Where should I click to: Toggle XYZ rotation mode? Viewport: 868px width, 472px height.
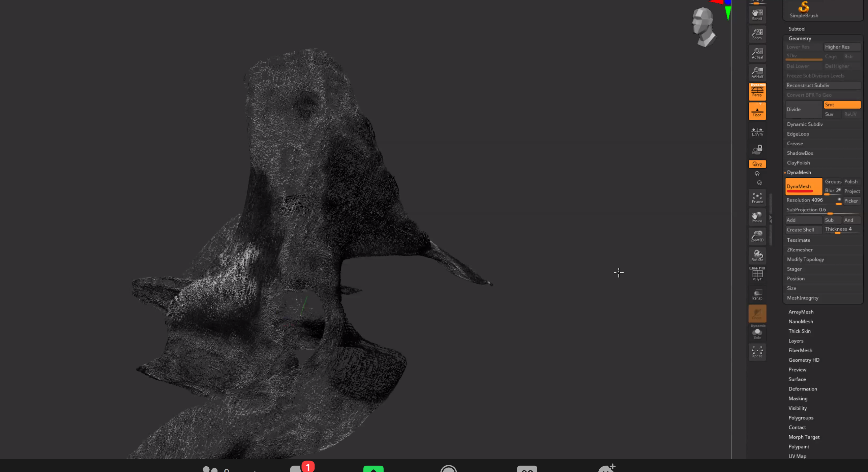click(757, 164)
